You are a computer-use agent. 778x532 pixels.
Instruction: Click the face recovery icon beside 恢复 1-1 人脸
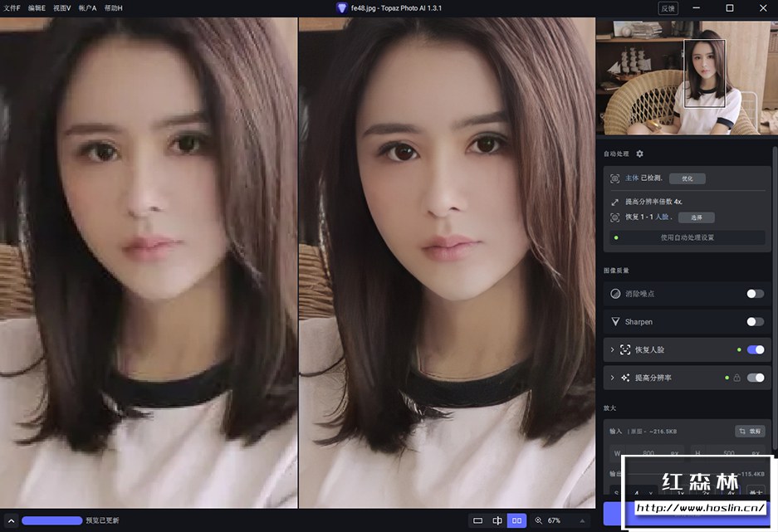(614, 217)
